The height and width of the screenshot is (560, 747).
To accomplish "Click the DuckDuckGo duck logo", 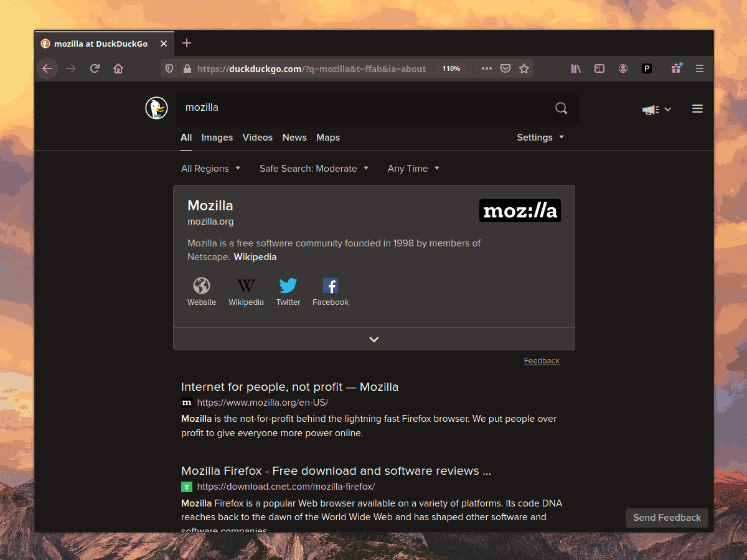I will tap(157, 108).
